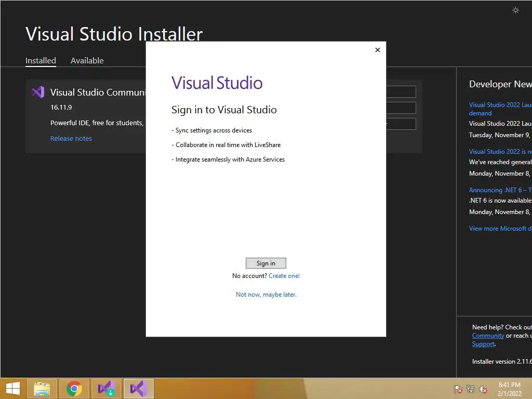This screenshot has height=399, width=532.
Task: Click the top button beside Visual Studio Community
Action: [401, 91]
